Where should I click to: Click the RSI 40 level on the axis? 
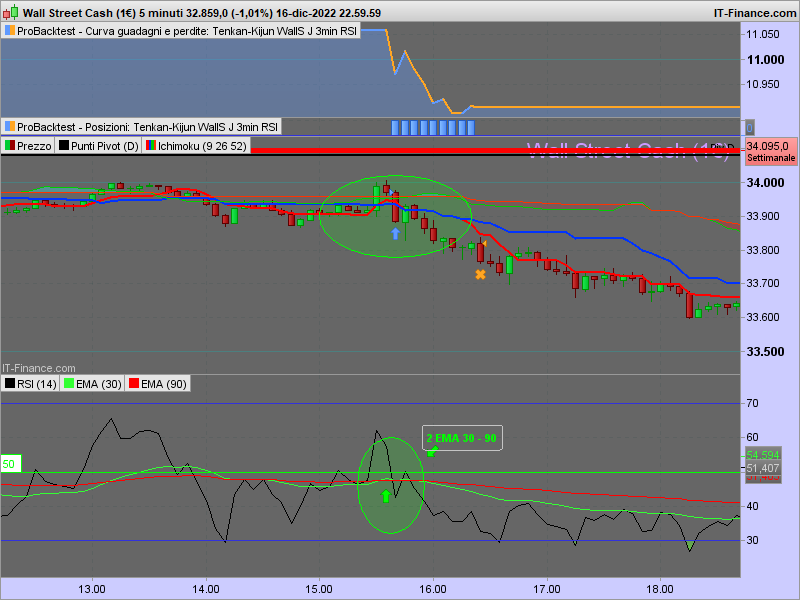(753, 506)
